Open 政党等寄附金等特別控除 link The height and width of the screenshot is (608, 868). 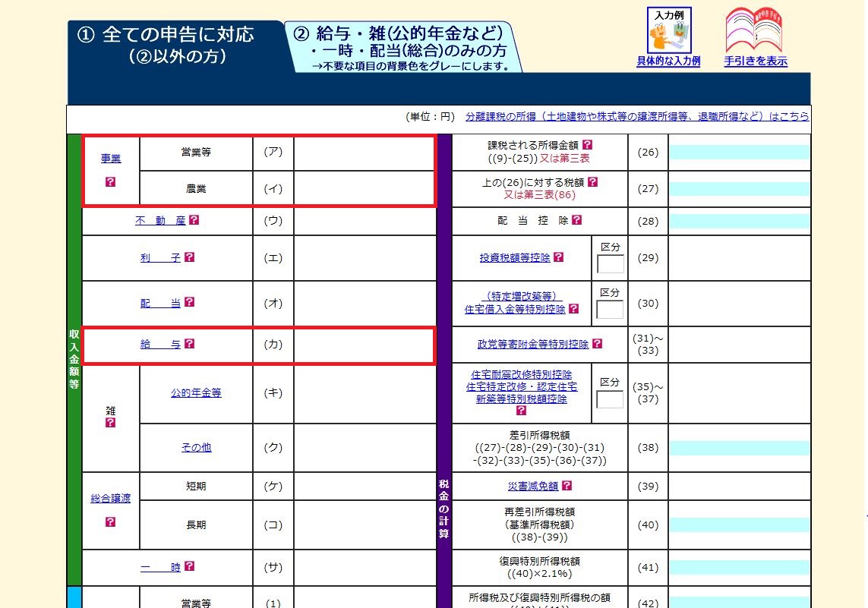[533, 344]
